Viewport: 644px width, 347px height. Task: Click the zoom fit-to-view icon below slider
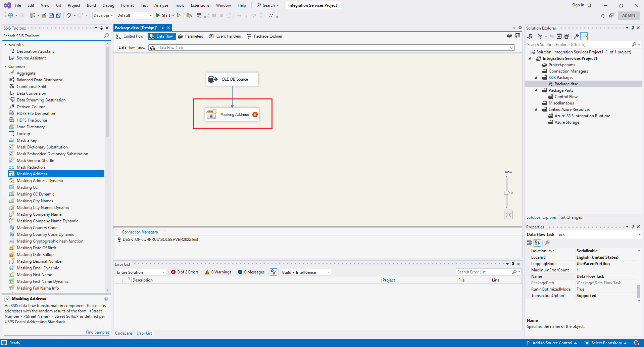click(508, 215)
